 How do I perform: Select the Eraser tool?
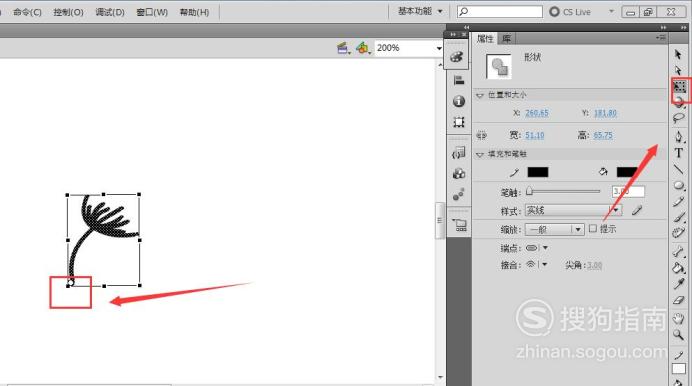(679, 300)
